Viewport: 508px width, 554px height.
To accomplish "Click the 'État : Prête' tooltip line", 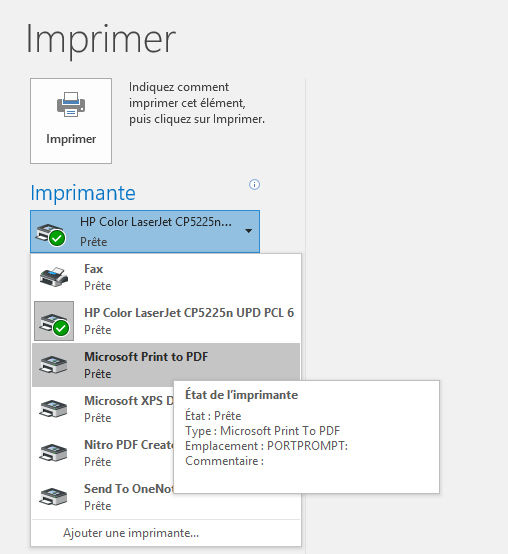I will tap(213, 416).
